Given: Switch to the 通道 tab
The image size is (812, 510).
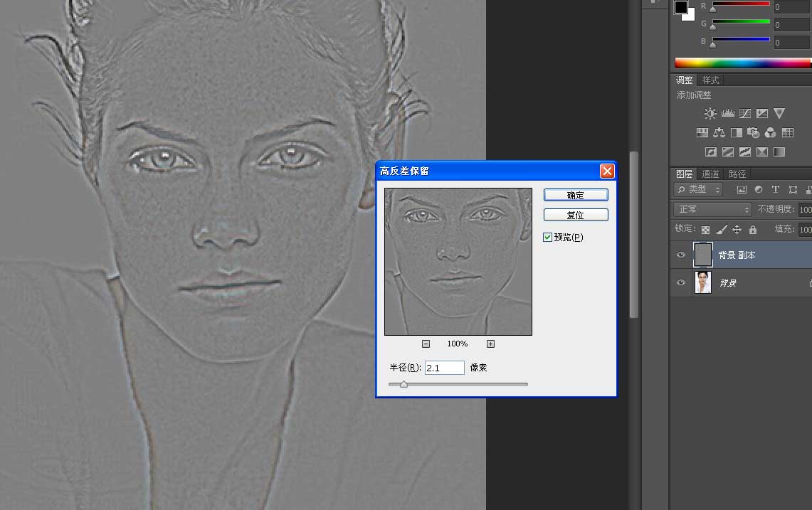Looking at the screenshot, I should [x=710, y=174].
